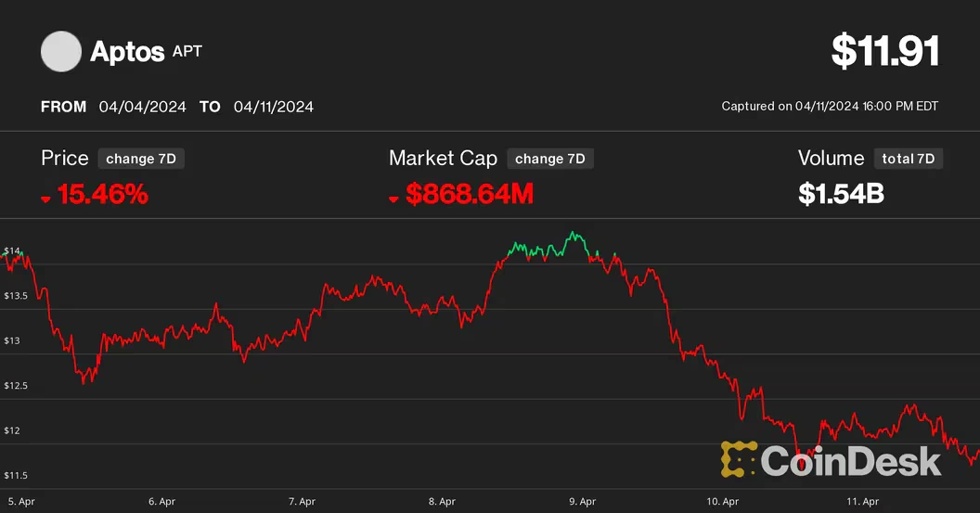This screenshot has width=980, height=513.
Task: Click the gray Aptos coin logo circle
Action: click(61, 51)
